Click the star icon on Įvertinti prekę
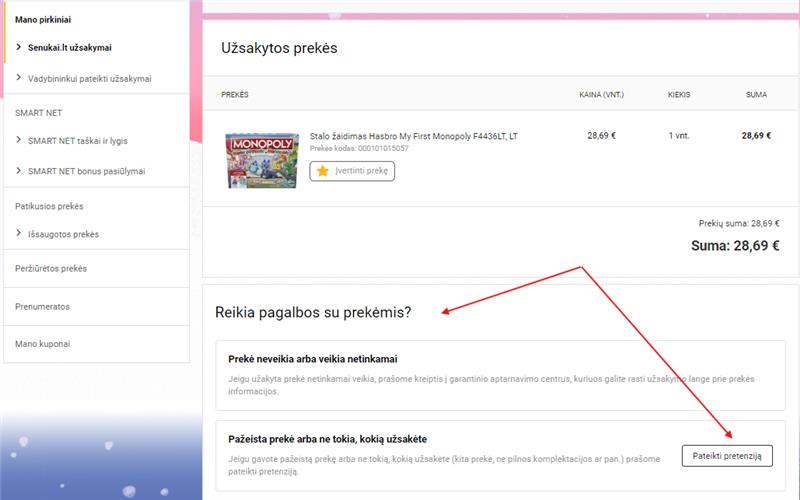 (x=322, y=171)
